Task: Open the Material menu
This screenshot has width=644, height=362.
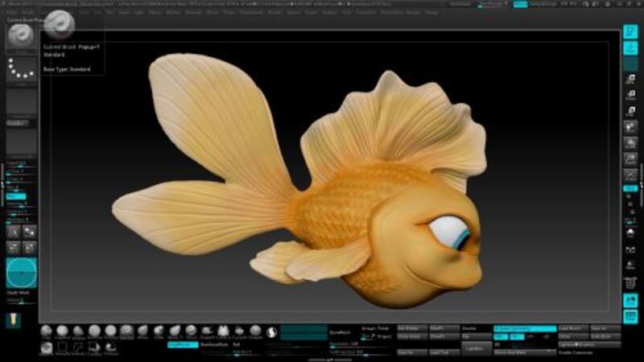Action: pos(192,12)
